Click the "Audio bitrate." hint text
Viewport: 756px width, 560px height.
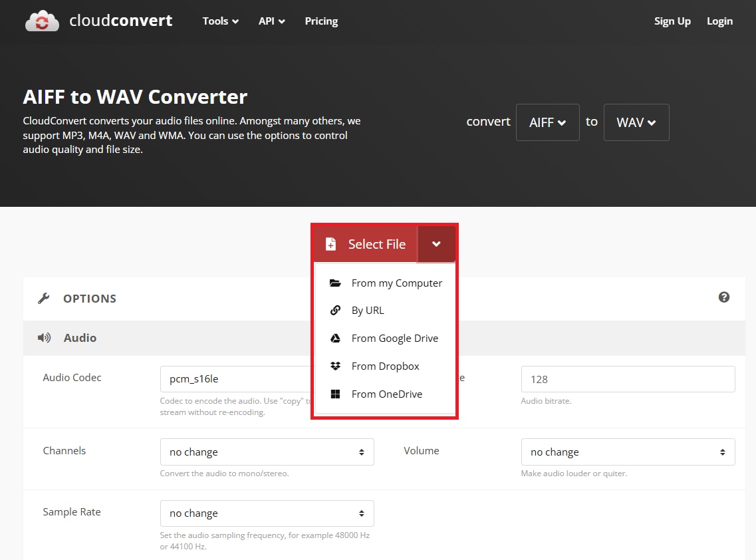(x=546, y=401)
